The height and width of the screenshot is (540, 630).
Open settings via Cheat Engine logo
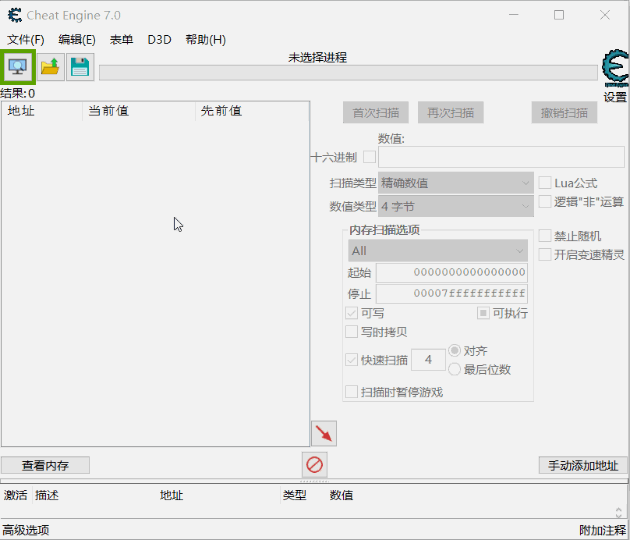[615, 68]
